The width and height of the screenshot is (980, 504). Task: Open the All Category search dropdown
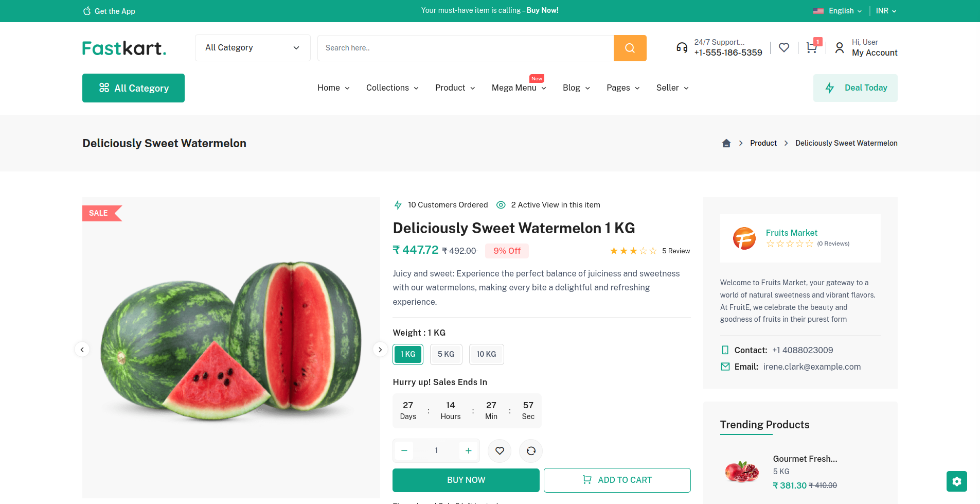click(x=253, y=48)
